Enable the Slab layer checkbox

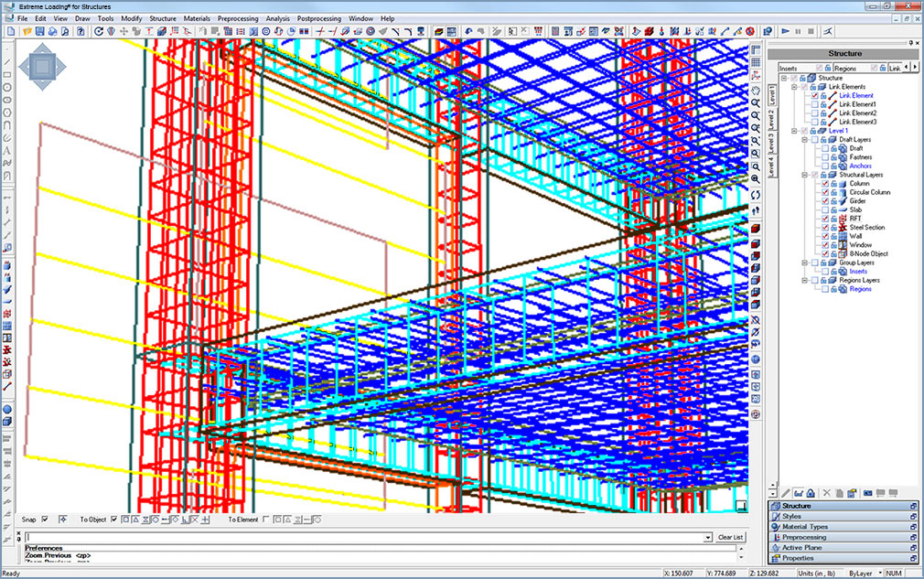click(825, 209)
